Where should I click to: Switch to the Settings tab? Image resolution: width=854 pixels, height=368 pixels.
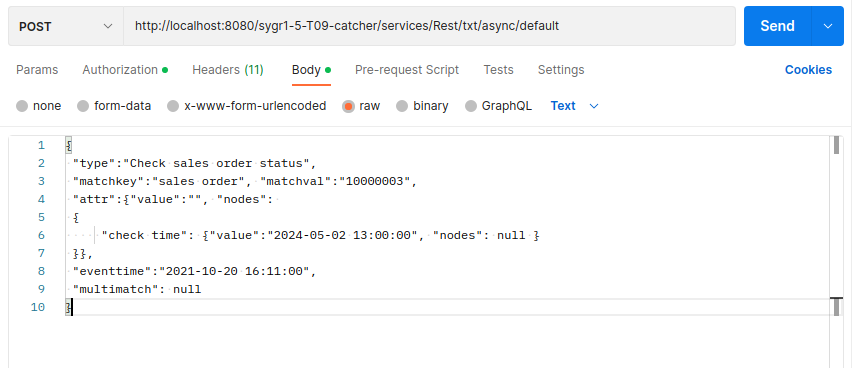tap(561, 70)
